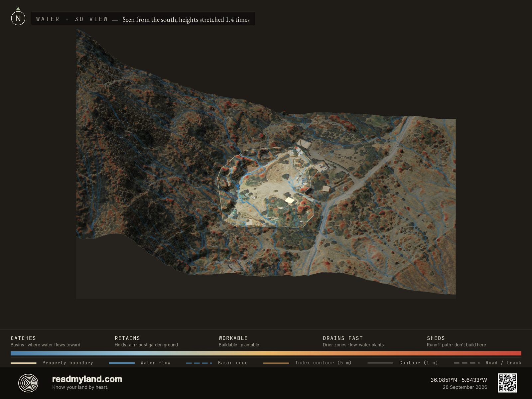Click 'Know your land by heart.' tagline
This screenshot has height=399, width=532.
click(x=80, y=387)
